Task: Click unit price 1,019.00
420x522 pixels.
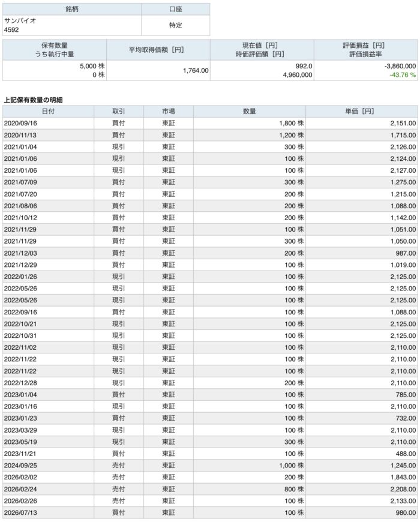Action: (x=403, y=265)
